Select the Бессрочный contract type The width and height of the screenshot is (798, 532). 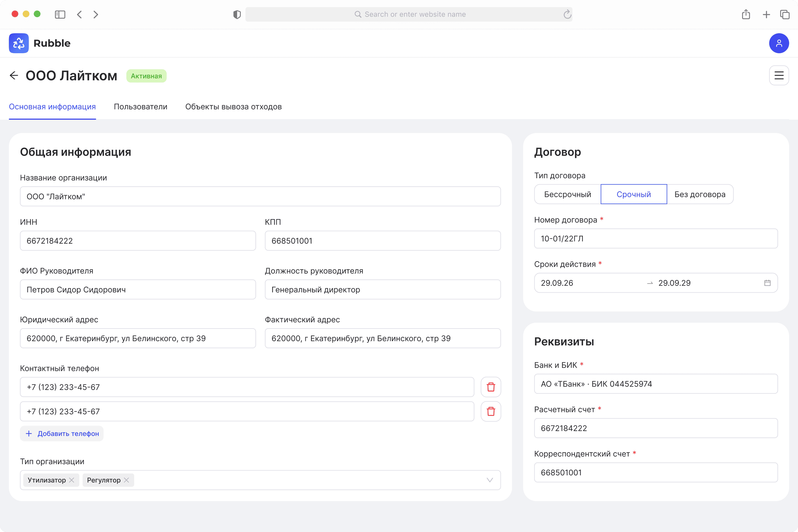pos(568,194)
